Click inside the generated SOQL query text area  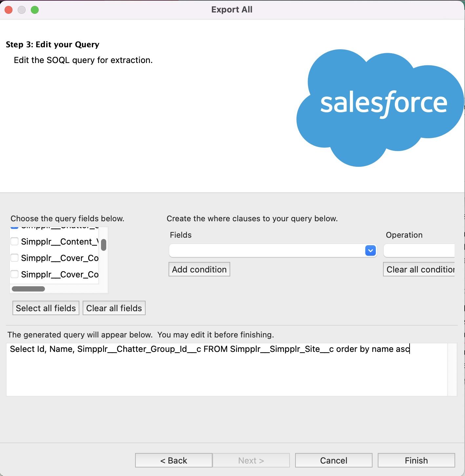[227, 370]
